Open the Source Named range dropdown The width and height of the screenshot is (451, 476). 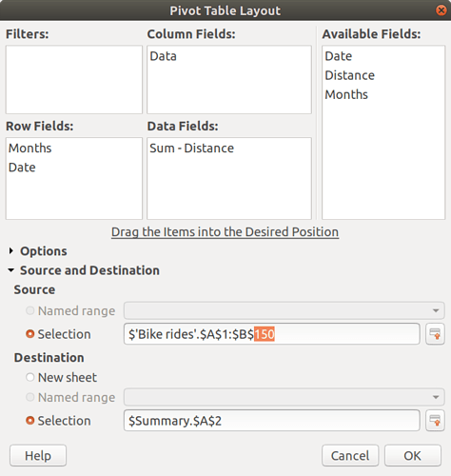coord(284,310)
